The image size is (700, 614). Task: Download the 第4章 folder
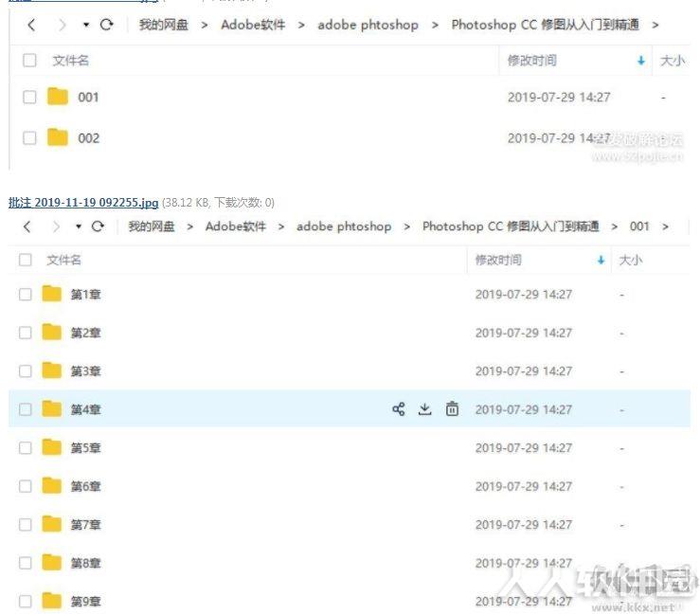click(x=425, y=409)
